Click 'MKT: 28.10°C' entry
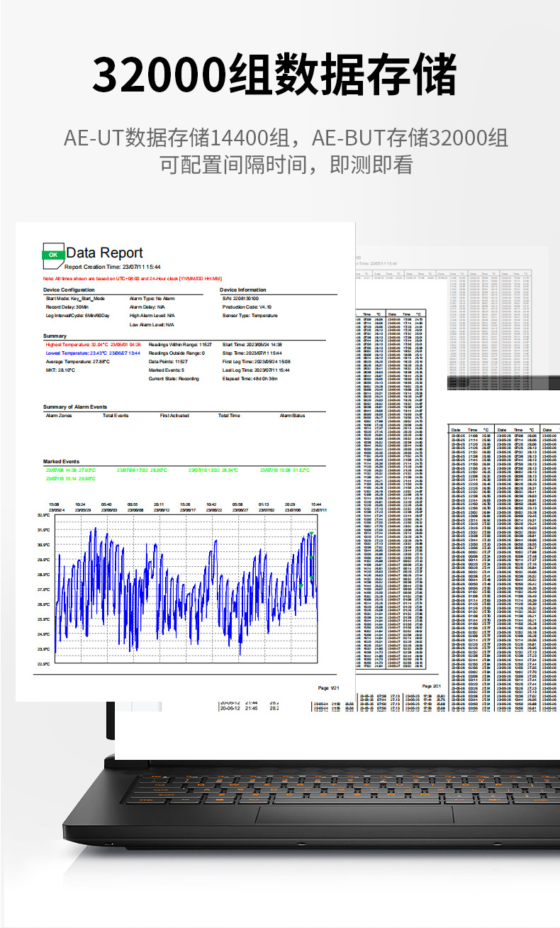Screen dimensions: 560x928 (x=61, y=370)
